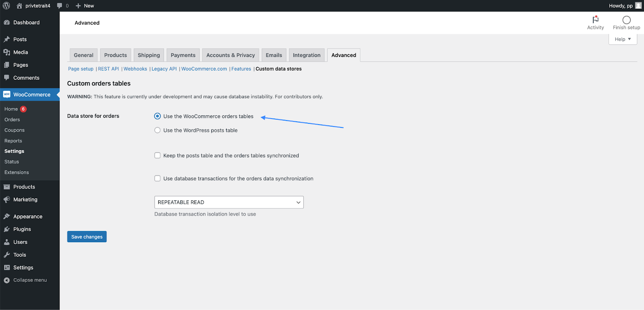Click the WooCommerce logo icon
Viewport: 644px width, 310px height.
tap(7, 94)
